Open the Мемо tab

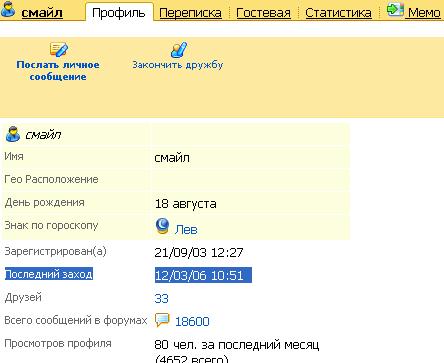pyautogui.click(x=424, y=13)
